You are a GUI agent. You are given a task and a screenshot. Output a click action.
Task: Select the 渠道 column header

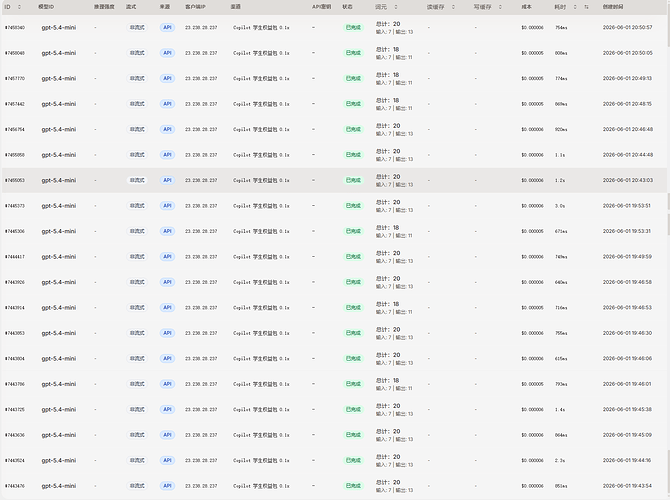(235, 7)
